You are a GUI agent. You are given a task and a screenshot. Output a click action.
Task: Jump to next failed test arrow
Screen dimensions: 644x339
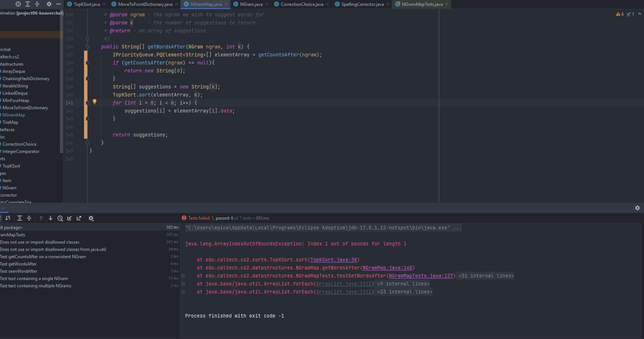[51, 218]
